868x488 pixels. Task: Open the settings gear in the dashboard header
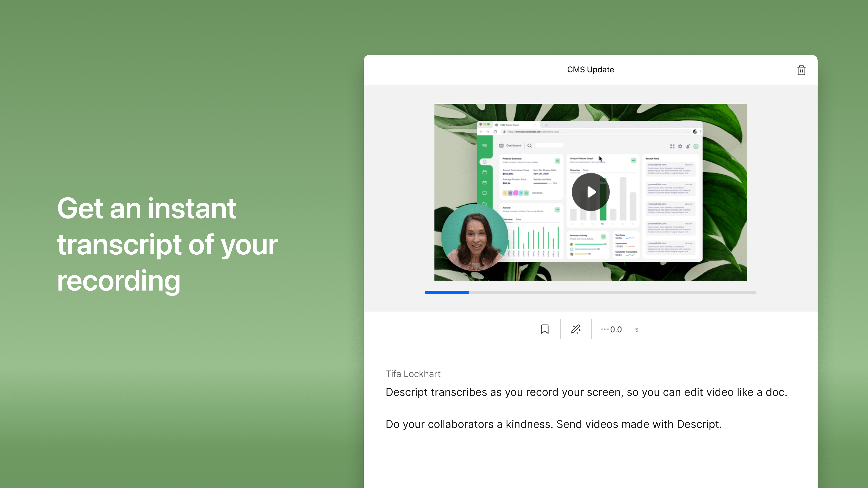click(x=680, y=146)
